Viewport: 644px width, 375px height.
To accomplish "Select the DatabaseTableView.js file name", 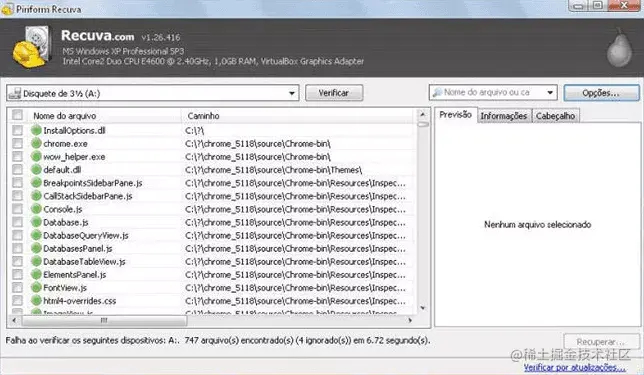I will 84,262.
